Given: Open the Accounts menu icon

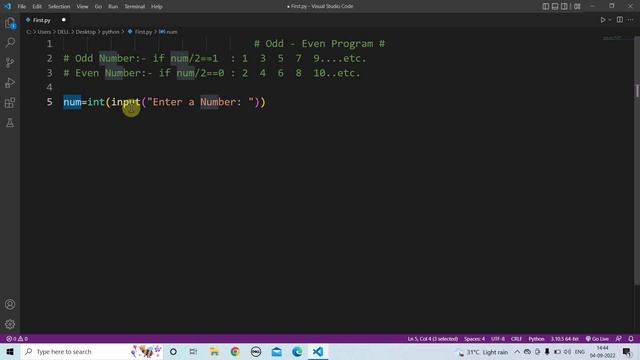Looking at the screenshot, I should [10, 304].
